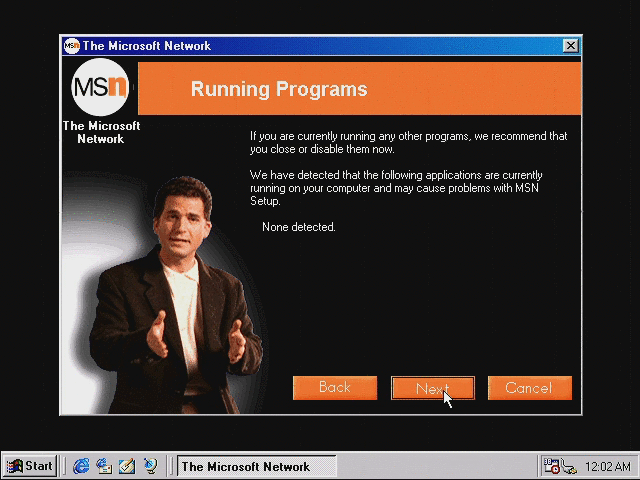Click the 'None detected.' text
The width and height of the screenshot is (640, 480).
click(x=298, y=227)
